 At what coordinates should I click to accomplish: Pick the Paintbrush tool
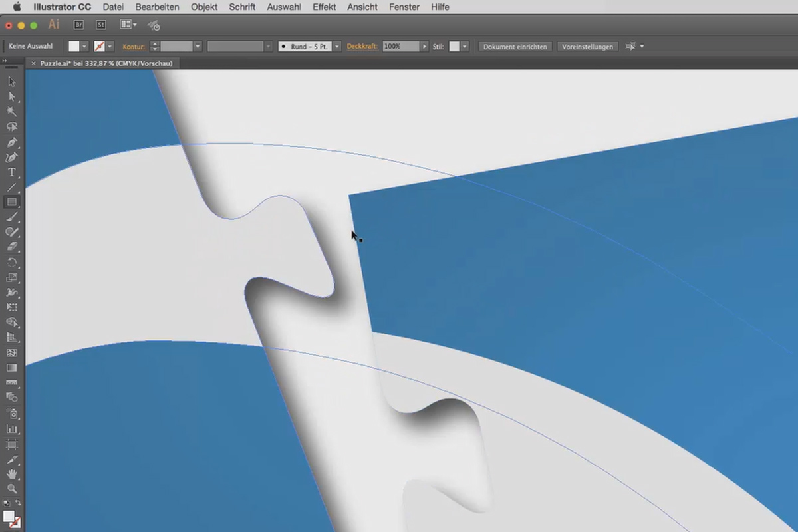click(x=11, y=217)
